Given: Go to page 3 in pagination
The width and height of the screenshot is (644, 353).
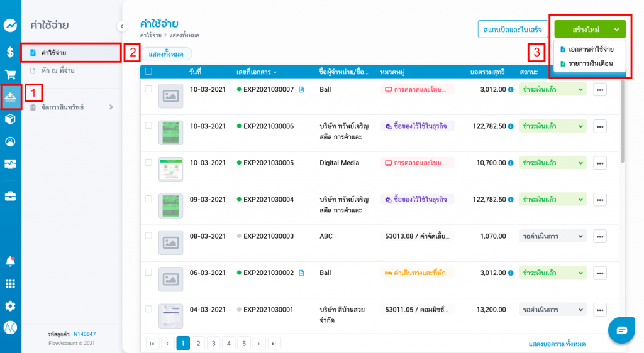Looking at the screenshot, I should tap(213, 343).
